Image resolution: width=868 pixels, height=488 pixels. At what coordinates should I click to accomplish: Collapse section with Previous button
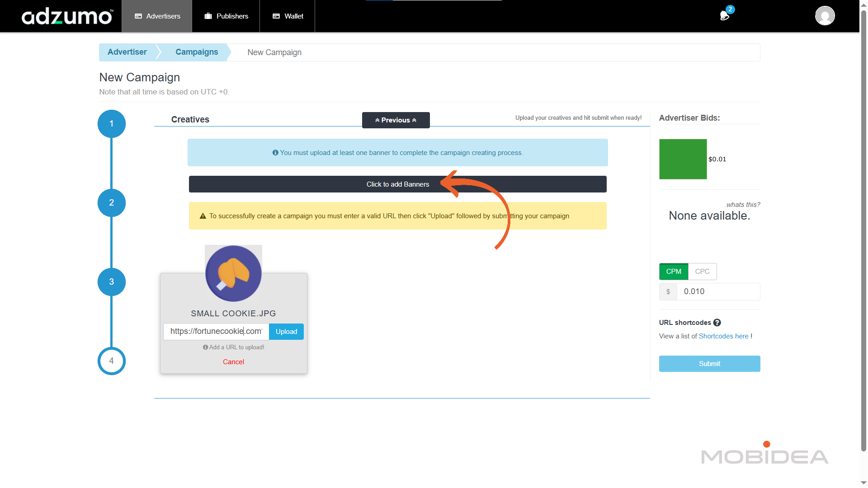coord(396,120)
